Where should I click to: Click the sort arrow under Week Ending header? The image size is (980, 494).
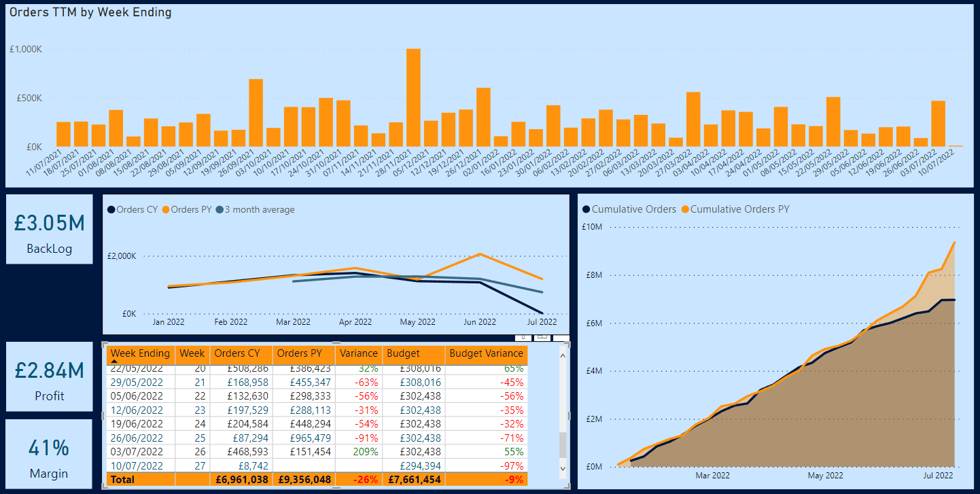tap(114, 361)
